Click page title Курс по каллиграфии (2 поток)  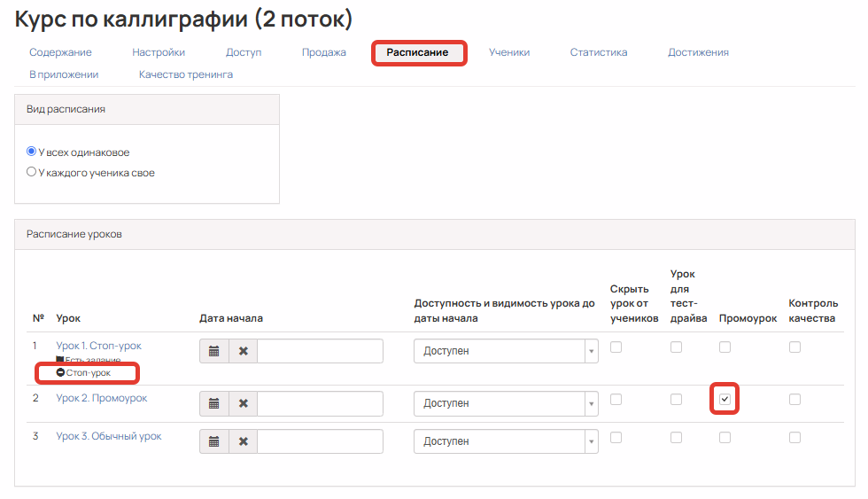[x=183, y=19]
